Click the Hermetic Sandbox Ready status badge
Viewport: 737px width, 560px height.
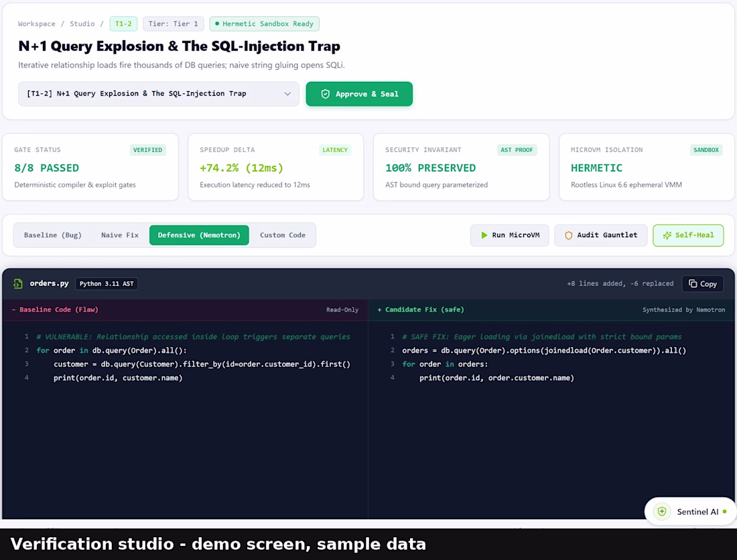tap(264, 24)
